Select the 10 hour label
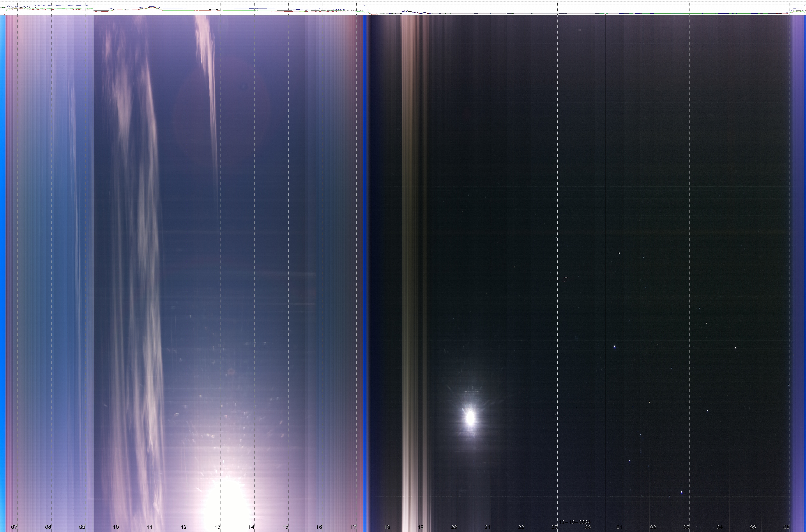The height and width of the screenshot is (532, 806). click(x=116, y=527)
